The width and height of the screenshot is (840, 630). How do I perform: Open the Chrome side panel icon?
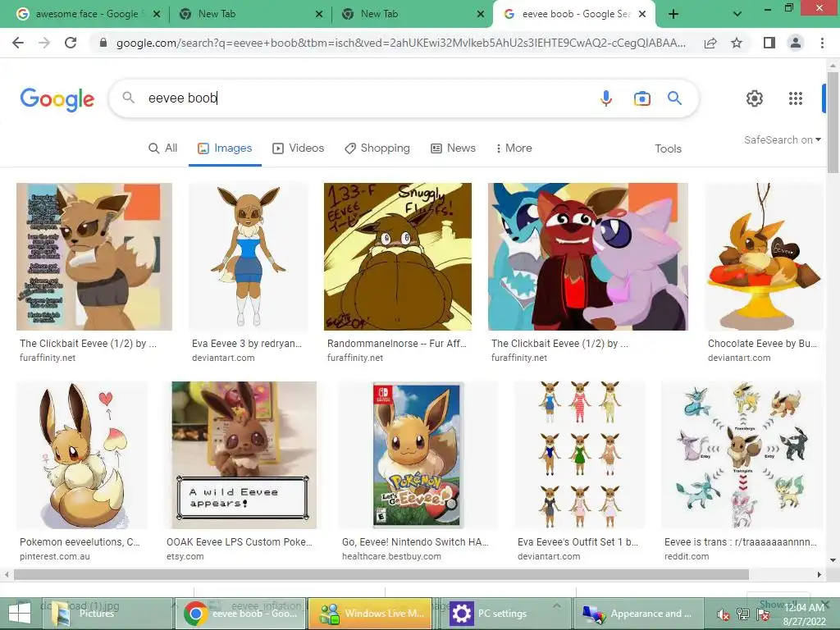click(x=769, y=43)
